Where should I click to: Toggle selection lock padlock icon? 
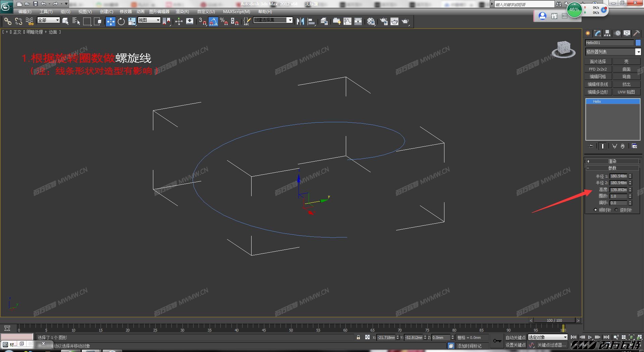[359, 337]
